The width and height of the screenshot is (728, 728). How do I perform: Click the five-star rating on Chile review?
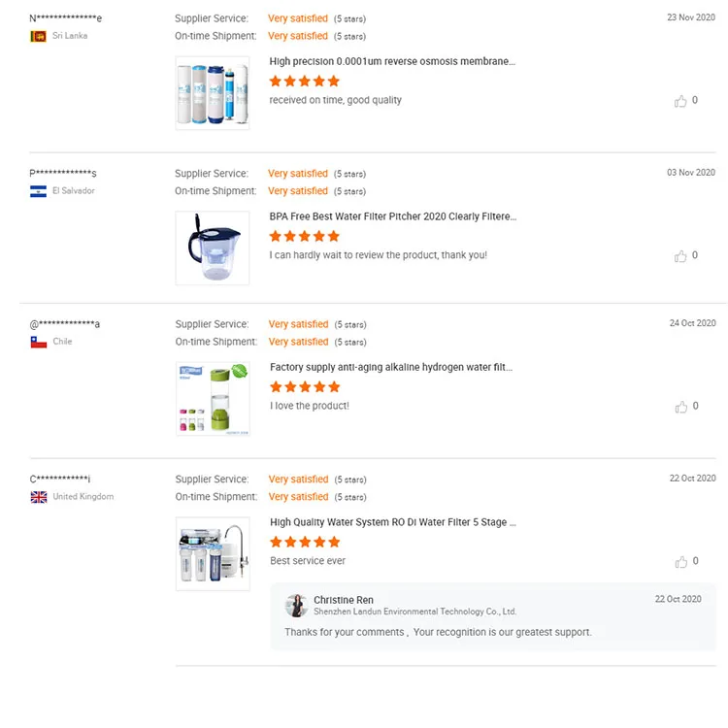click(x=305, y=387)
